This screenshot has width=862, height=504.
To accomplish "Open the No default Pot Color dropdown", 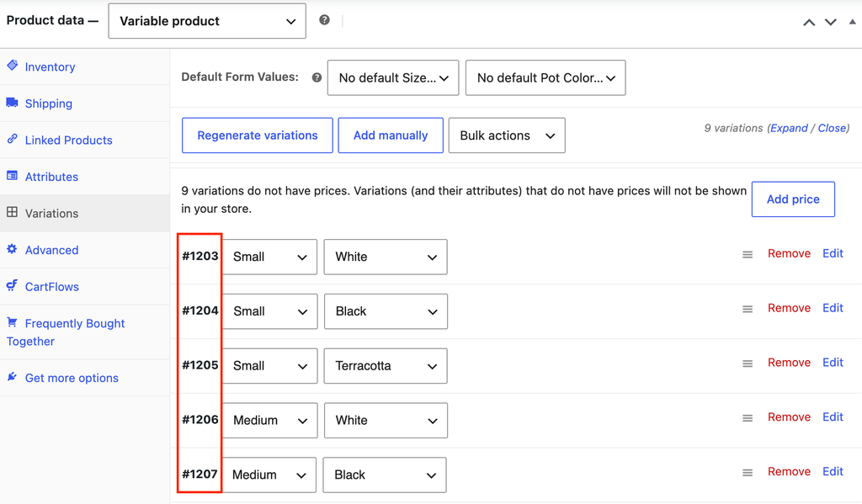I will click(x=545, y=77).
